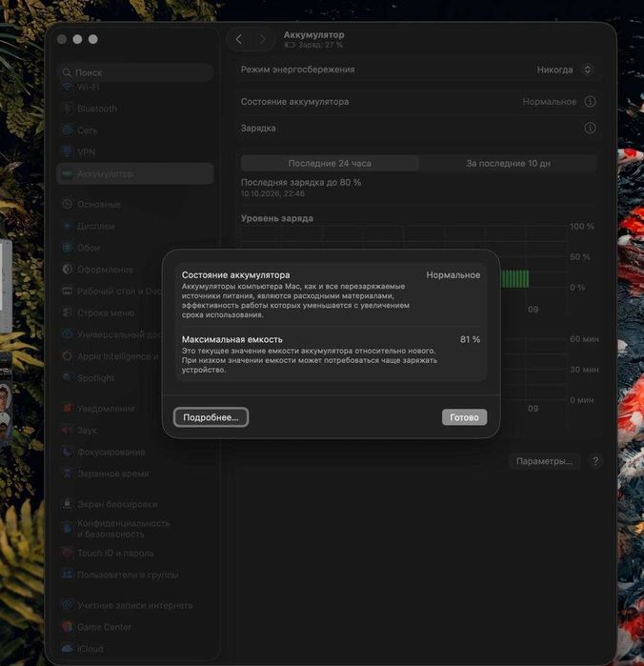Click the Bluetooth icon in sidebar
This screenshot has width=644, height=666.
point(67,109)
